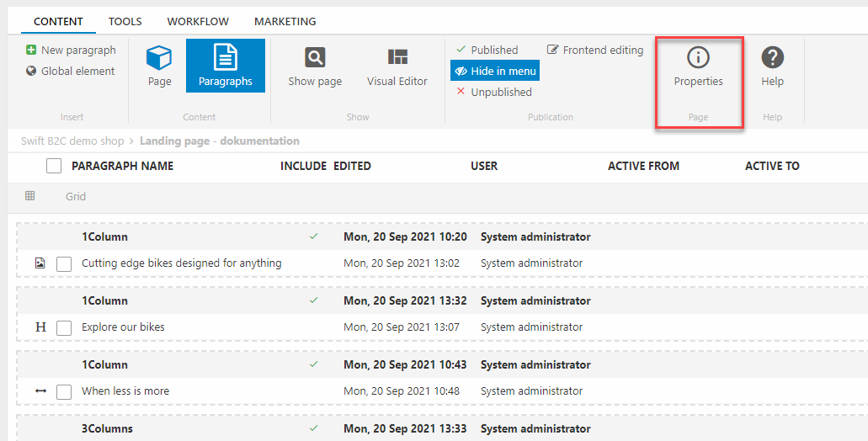Image resolution: width=868 pixels, height=441 pixels.
Task: Tick the select-all paragraphs checkbox
Action: [54, 166]
